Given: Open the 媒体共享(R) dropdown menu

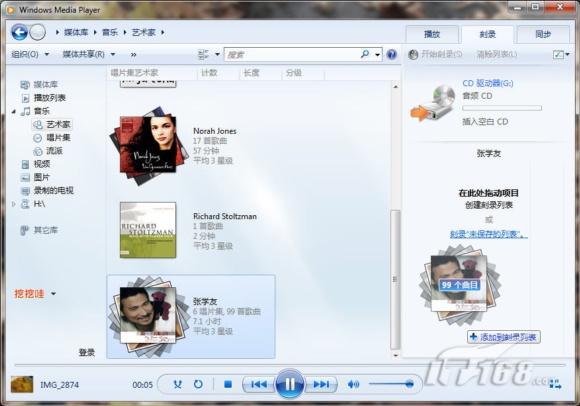Looking at the screenshot, I should tap(89, 54).
